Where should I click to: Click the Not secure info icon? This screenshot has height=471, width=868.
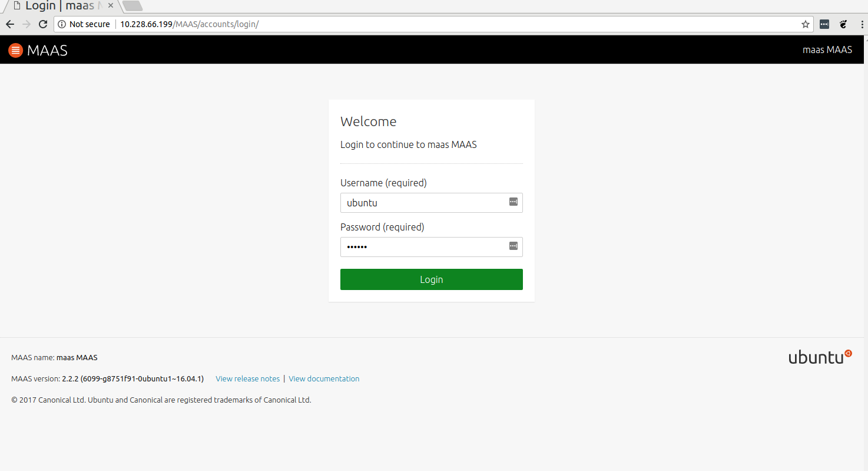[61, 24]
